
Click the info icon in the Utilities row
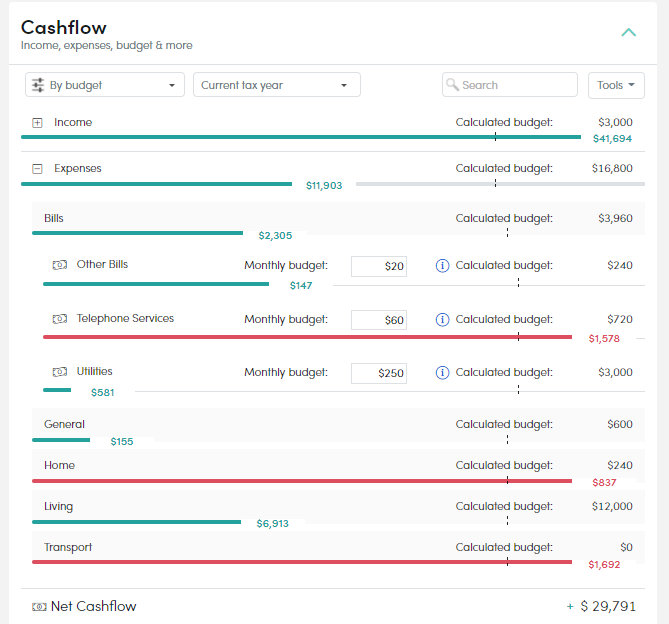click(442, 373)
